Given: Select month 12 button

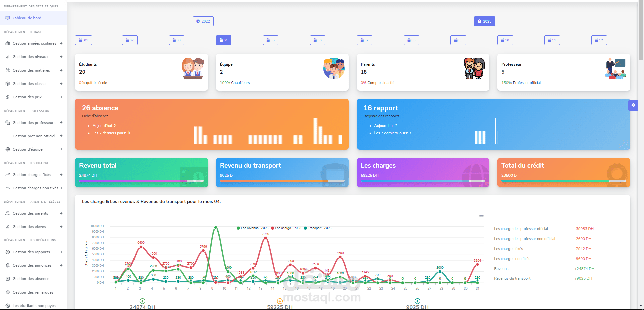Looking at the screenshot, I should [599, 40].
